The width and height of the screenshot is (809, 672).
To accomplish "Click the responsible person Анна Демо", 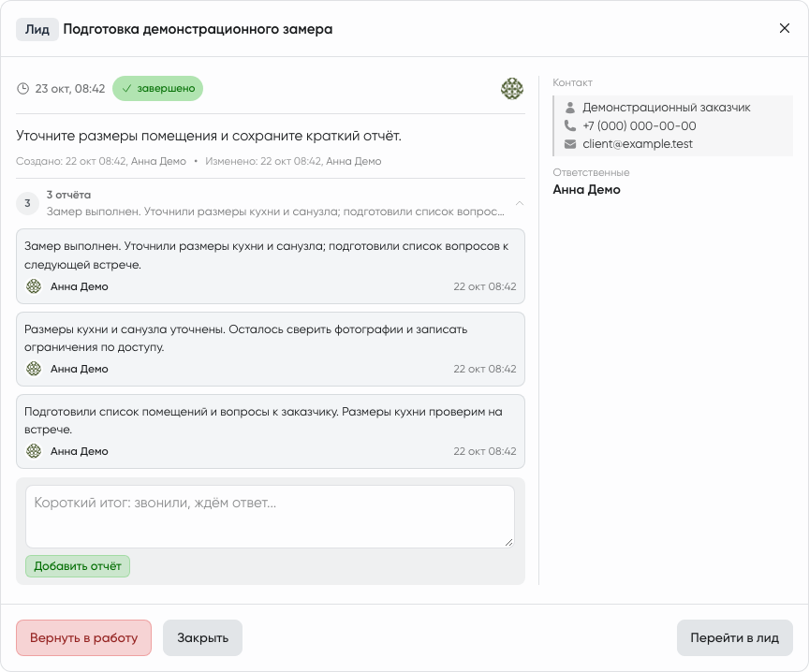I will click(x=587, y=190).
